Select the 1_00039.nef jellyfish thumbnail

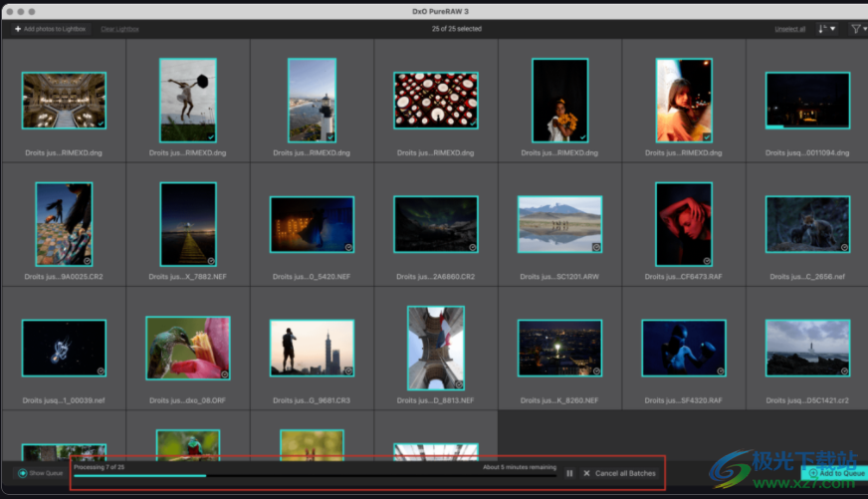65,348
